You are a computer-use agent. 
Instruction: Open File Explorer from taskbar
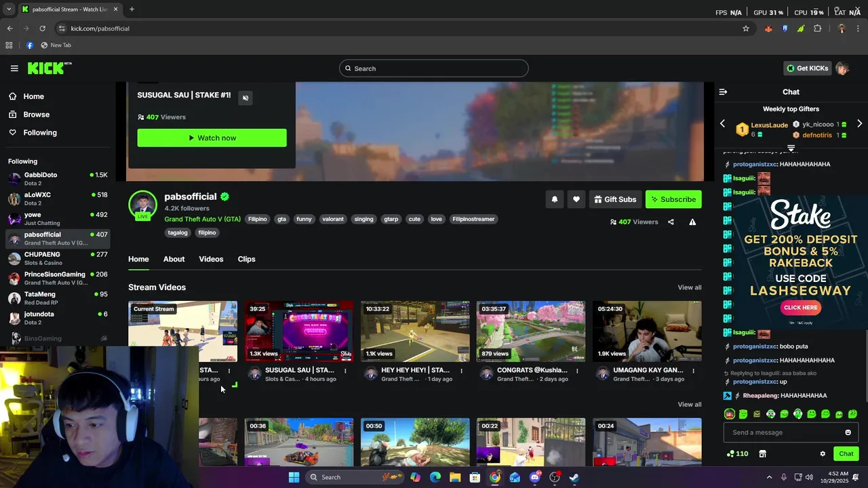click(455, 477)
